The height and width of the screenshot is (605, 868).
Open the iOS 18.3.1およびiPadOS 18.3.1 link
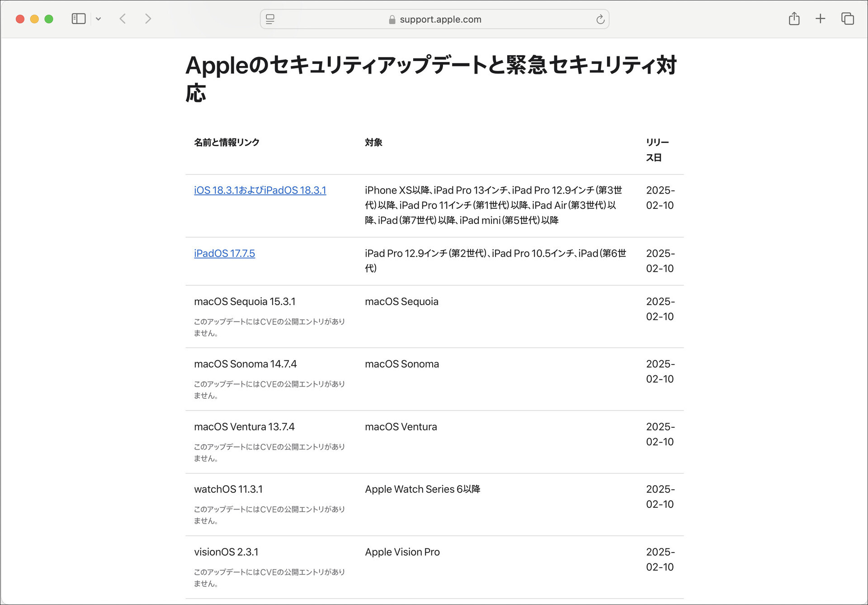260,190
